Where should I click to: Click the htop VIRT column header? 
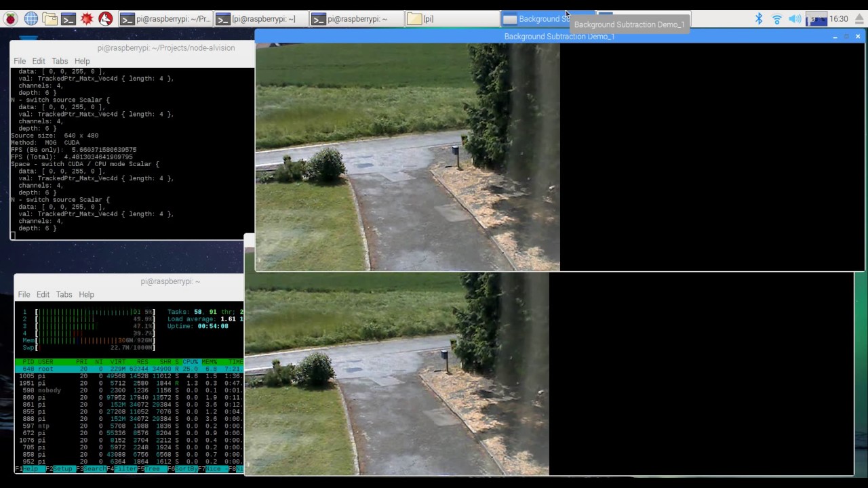point(118,362)
